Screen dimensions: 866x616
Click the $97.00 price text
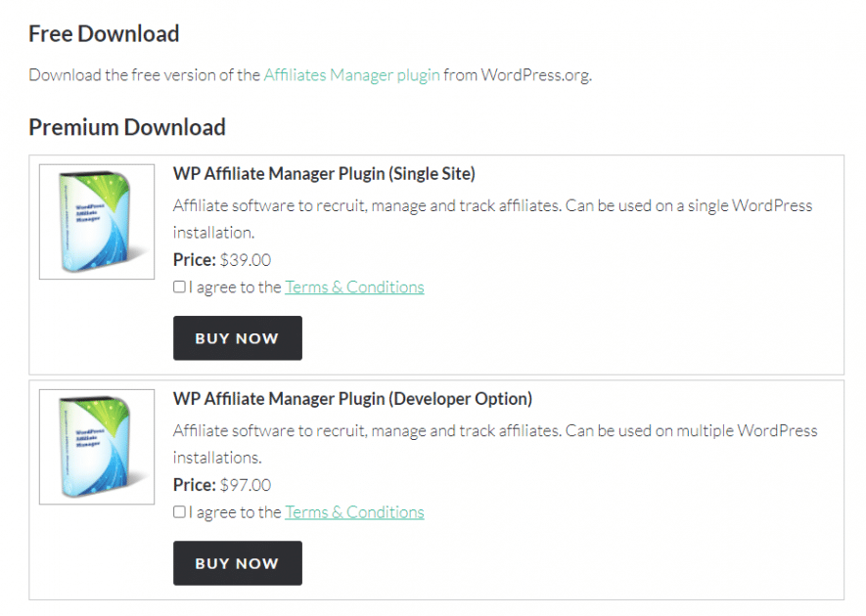pos(246,485)
